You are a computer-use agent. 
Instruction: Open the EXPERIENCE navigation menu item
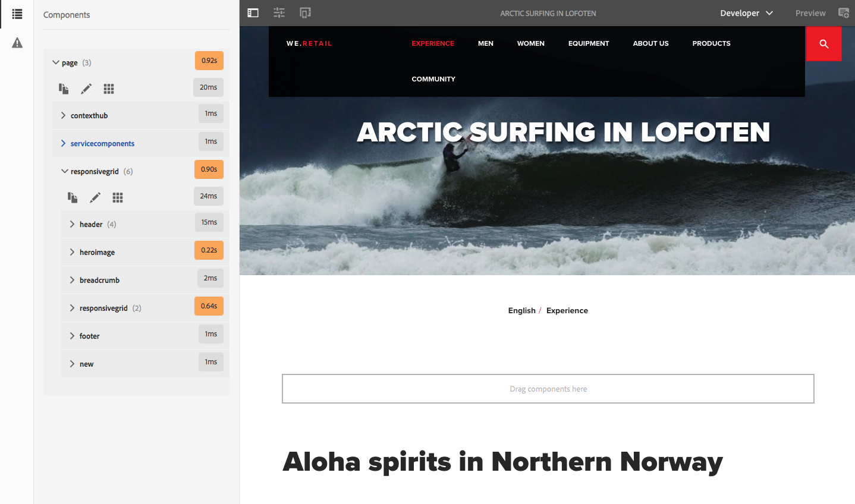pos(433,43)
